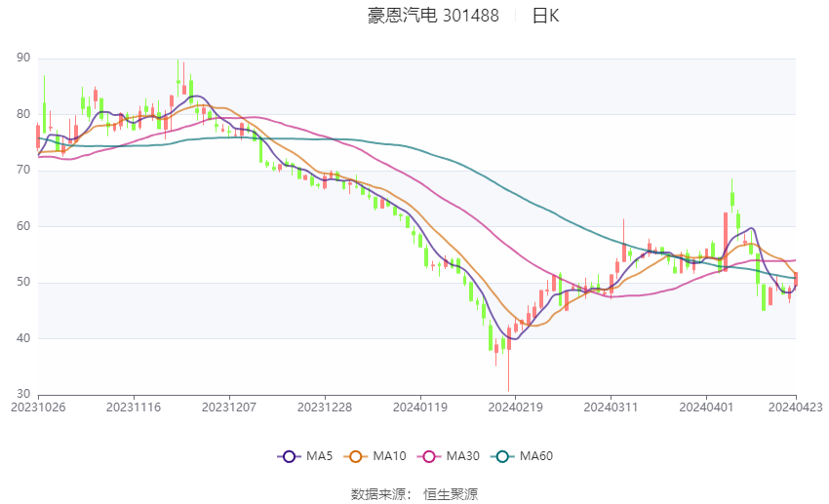
Task: Select the 20231228 date on the x-axis
Action: [325, 406]
